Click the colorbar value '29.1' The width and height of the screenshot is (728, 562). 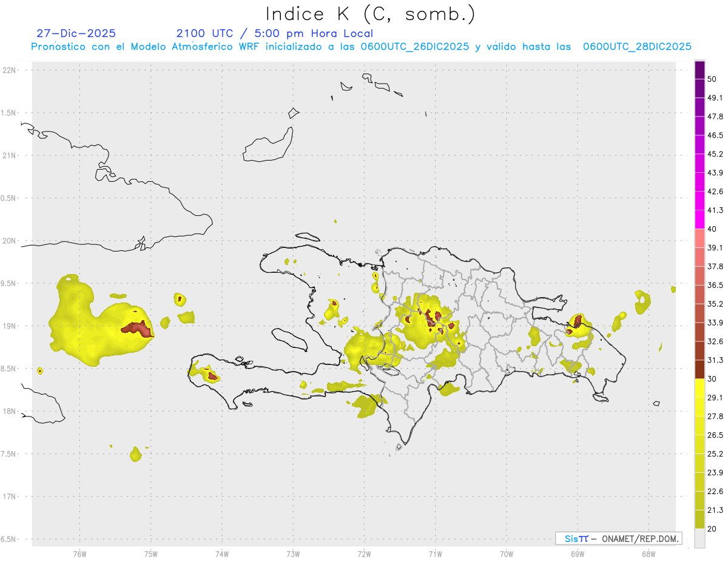tap(715, 398)
